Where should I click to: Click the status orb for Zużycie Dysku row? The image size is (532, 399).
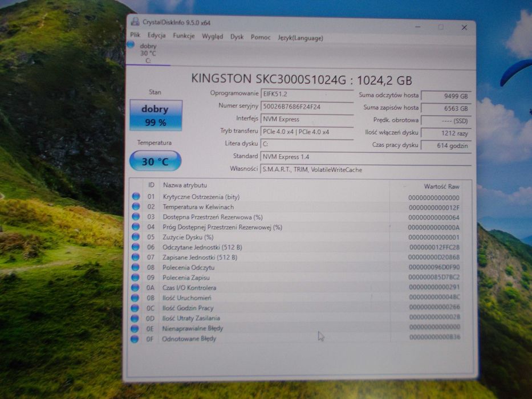click(x=136, y=237)
